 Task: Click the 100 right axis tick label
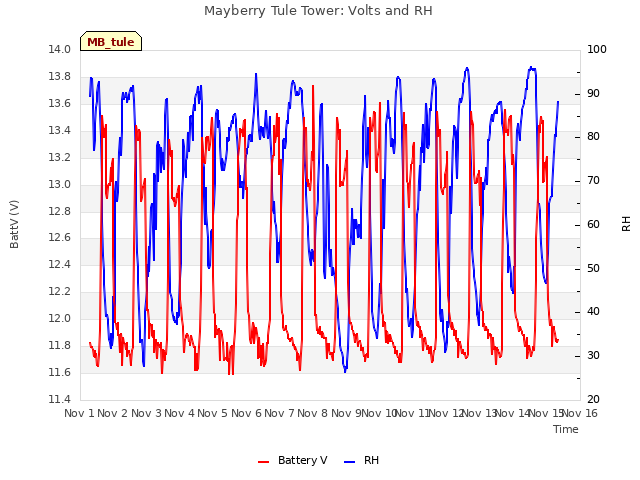(597, 49)
